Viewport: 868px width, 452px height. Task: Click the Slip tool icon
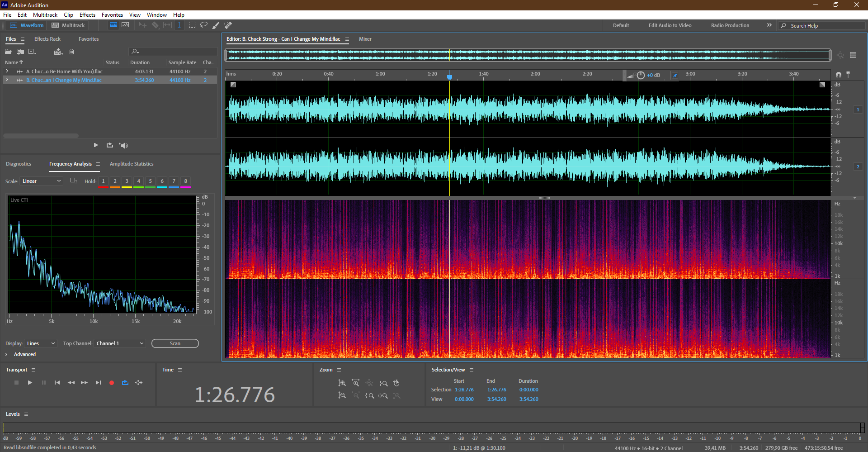point(167,25)
